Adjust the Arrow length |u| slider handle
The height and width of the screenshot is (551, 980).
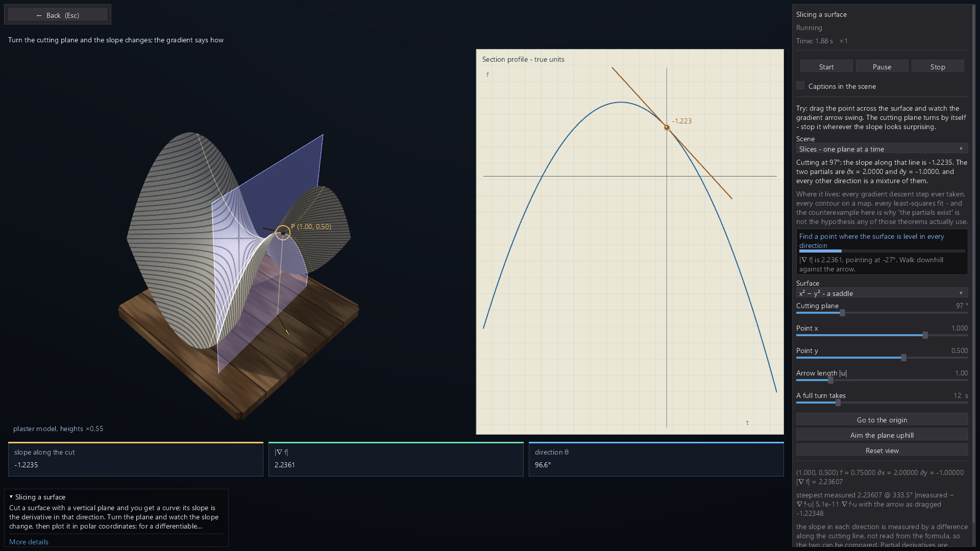(x=830, y=380)
